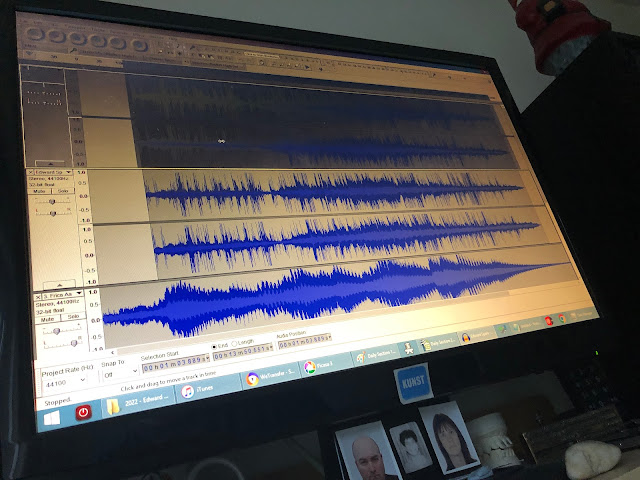Switch to the WeTransfer taskbar item
This screenshot has width=640, height=480.
coord(272,375)
